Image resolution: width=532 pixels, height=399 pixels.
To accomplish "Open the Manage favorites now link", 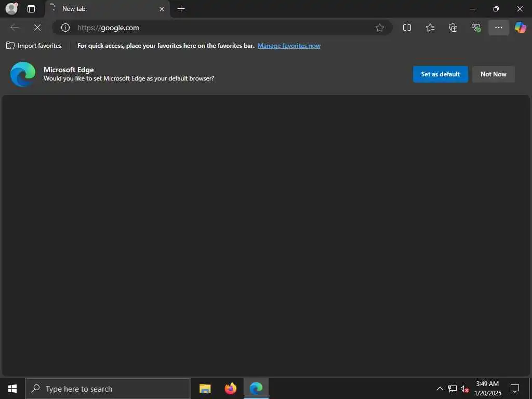I will [x=289, y=46].
